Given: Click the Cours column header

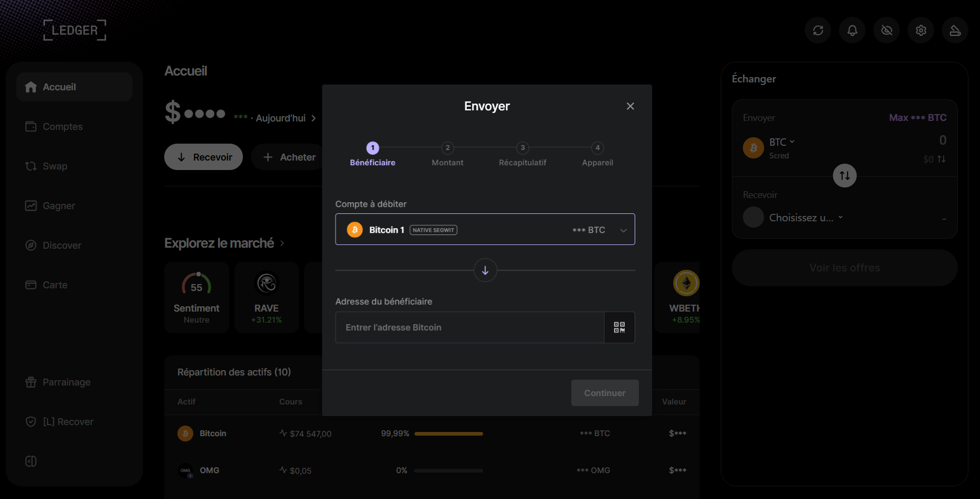Looking at the screenshot, I should [x=291, y=402].
